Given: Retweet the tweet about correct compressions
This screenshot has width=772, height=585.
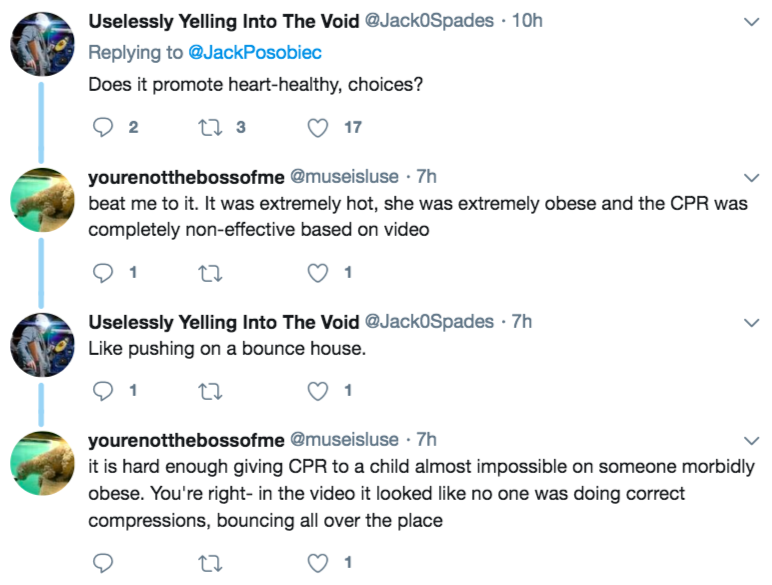Looking at the screenshot, I should point(210,563).
